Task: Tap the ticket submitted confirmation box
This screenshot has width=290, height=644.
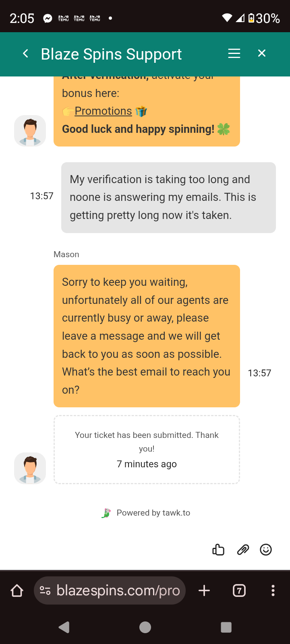Action: coord(147,449)
